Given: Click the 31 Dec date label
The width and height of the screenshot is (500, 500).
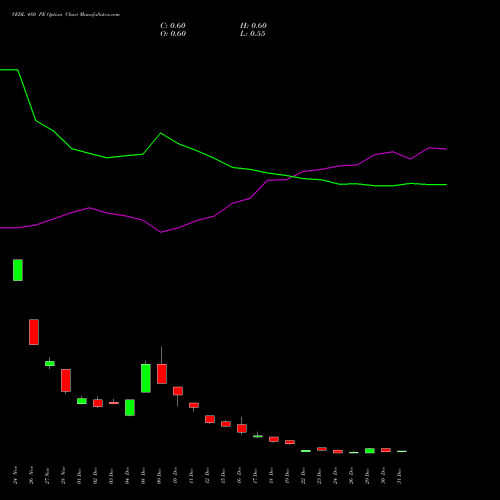Looking at the screenshot, I should (399, 476).
